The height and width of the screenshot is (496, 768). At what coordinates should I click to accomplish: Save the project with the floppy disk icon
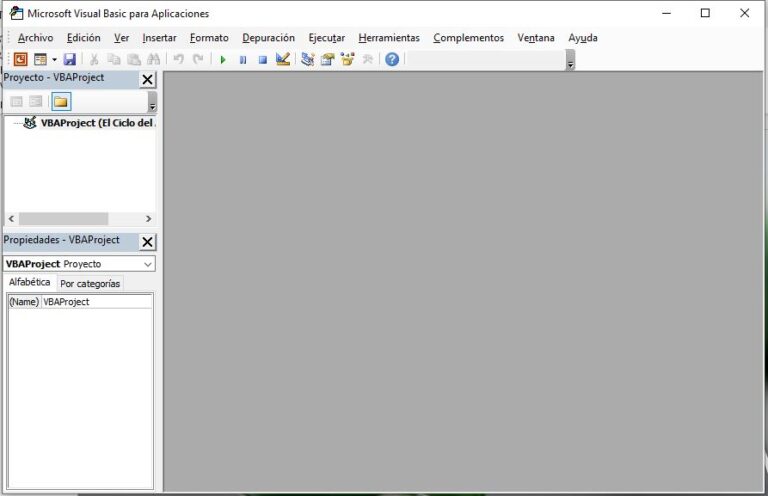click(x=70, y=59)
